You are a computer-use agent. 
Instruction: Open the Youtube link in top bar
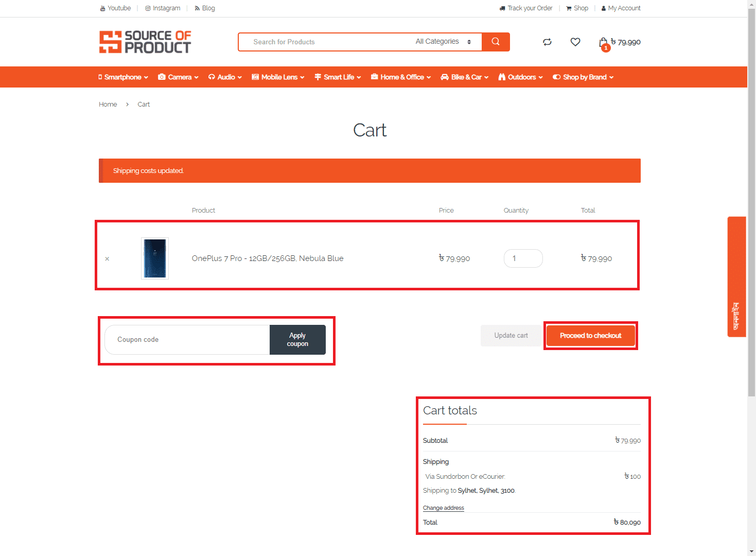coord(115,8)
